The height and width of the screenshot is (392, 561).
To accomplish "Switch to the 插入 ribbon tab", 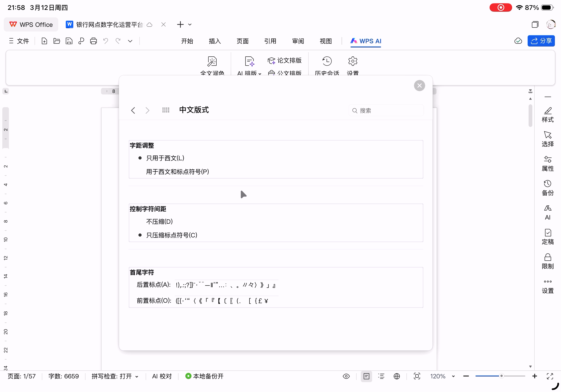I will coord(215,41).
